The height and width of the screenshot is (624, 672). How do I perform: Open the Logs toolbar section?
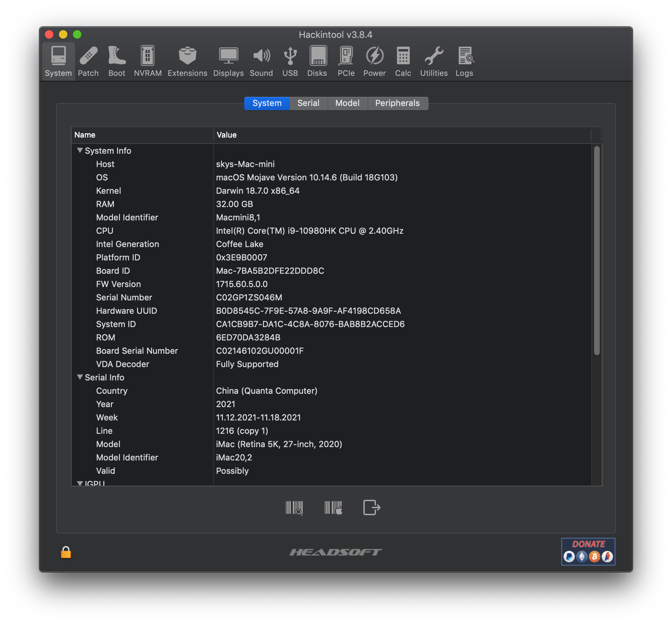click(464, 61)
